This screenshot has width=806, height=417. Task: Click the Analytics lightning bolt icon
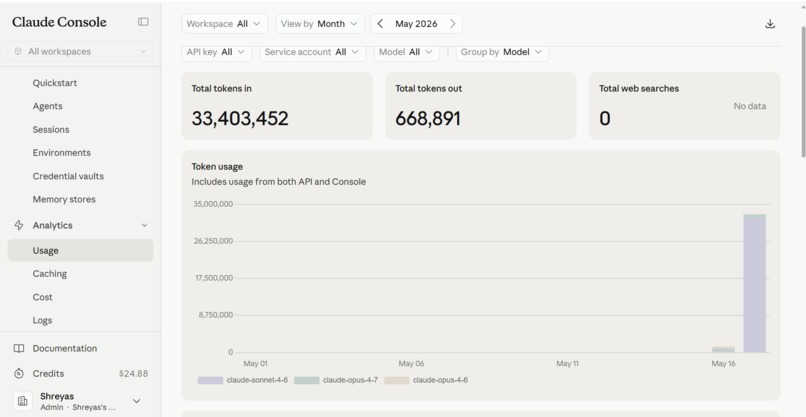tap(19, 225)
